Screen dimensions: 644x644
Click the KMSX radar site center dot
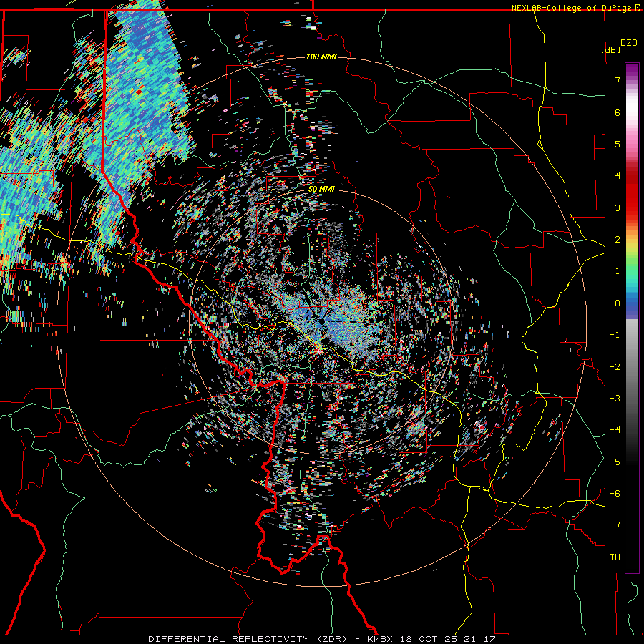(x=321, y=321)
